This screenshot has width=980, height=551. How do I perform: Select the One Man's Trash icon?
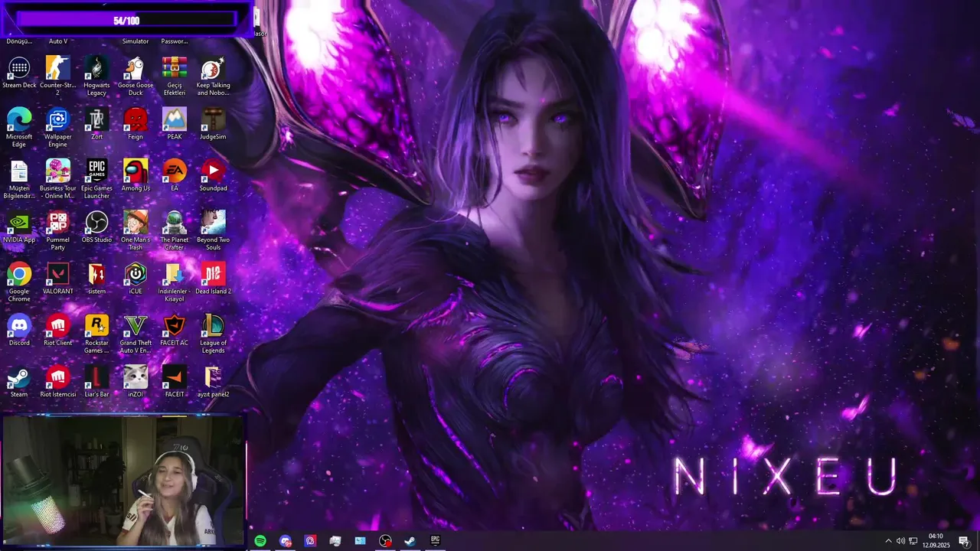136,230
